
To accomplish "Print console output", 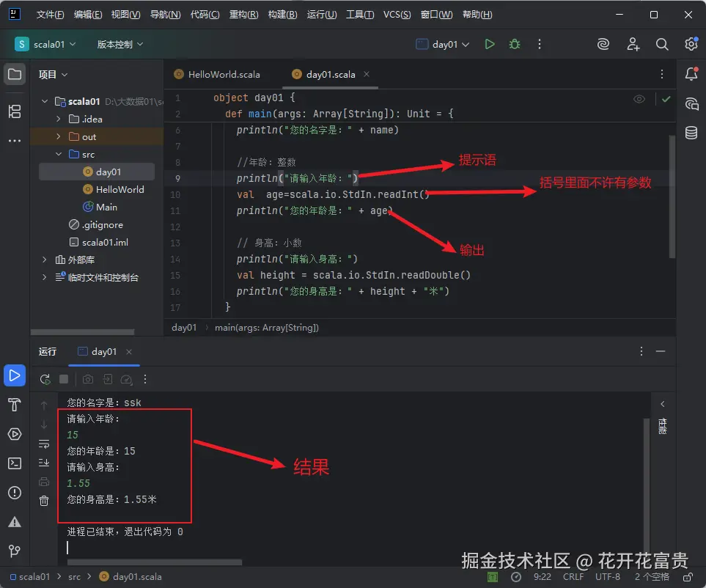I will click(x=44, y=482).
